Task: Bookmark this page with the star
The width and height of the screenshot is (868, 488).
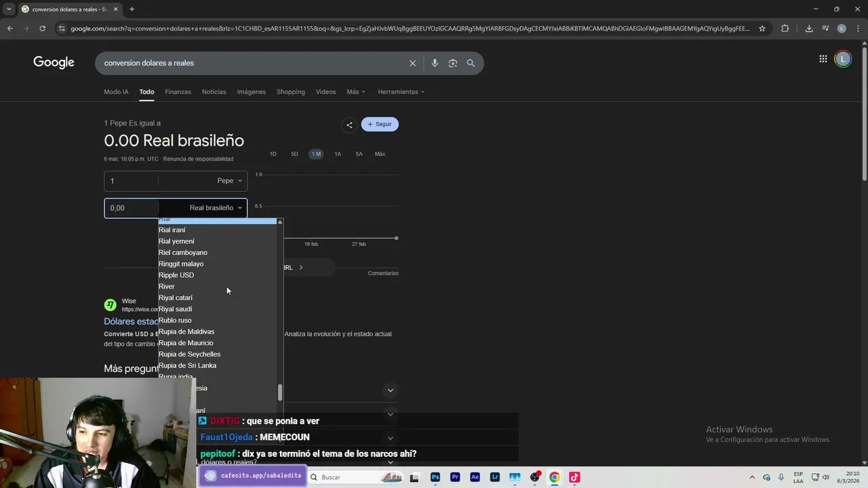Action: tap(762, 28)
